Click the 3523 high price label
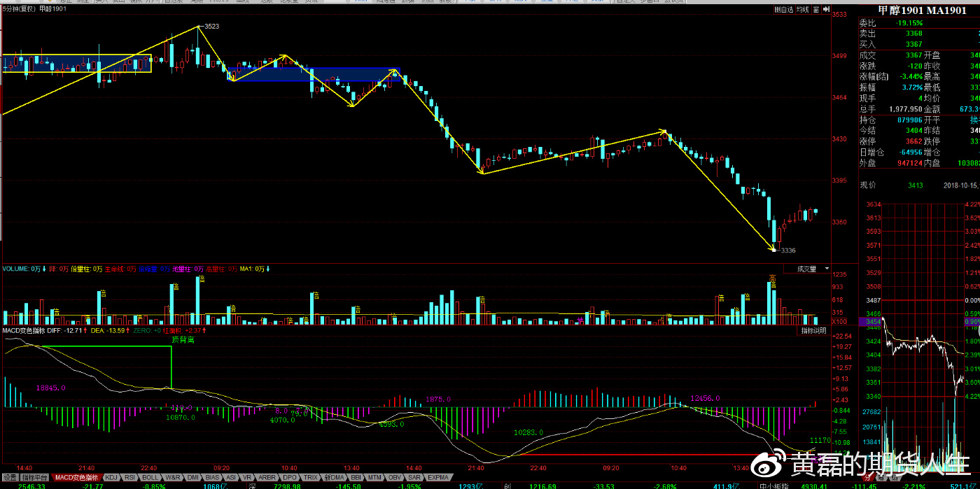This screenshot has height=489, width=980. pyautogui.click(x=211, y=26)
